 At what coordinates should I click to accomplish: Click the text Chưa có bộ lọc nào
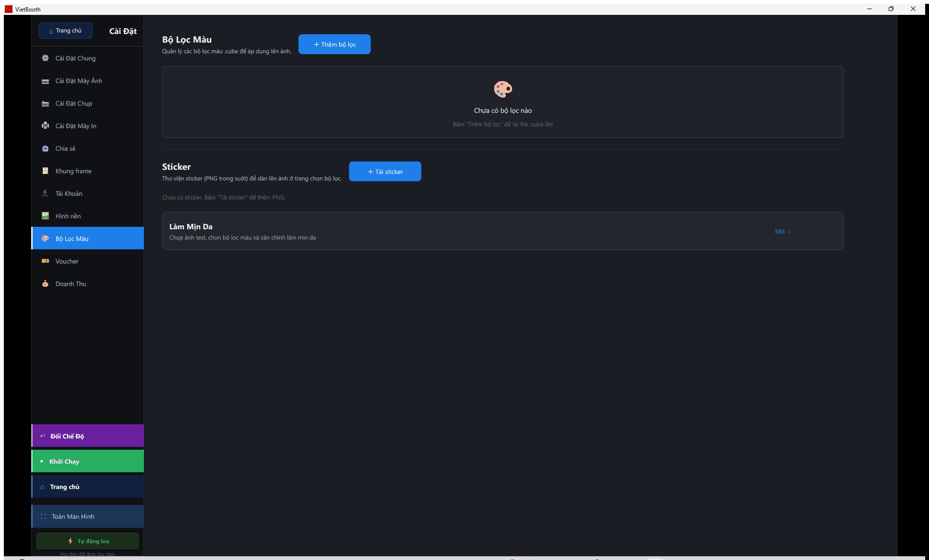(503, 110)
